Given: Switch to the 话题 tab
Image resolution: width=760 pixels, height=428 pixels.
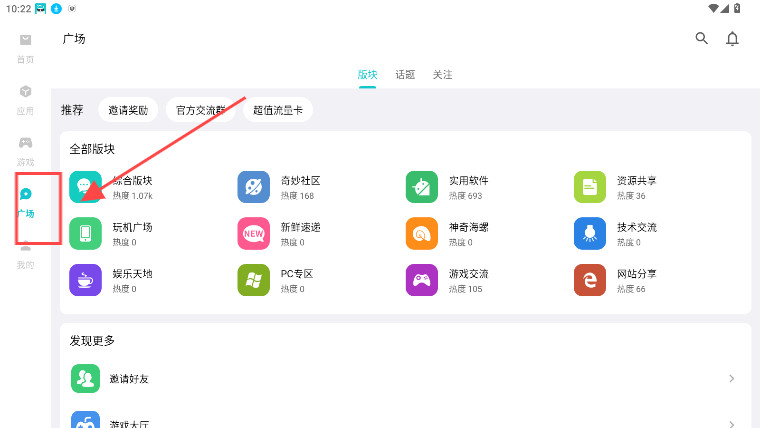Looking at the screenshot, I should (x=405, y=75).
